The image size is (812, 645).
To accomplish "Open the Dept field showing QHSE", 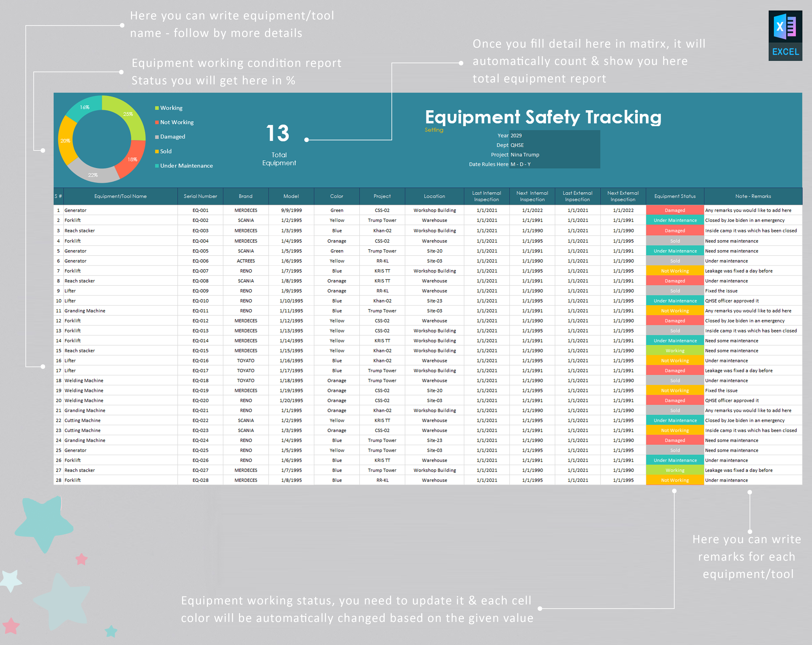I will (518, 145).
